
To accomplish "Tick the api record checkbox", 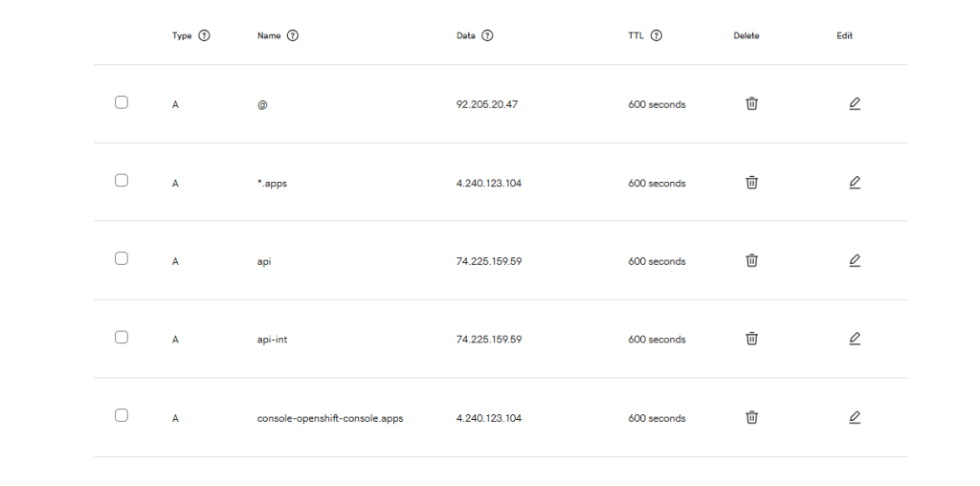I will click(x=122, y=258).
